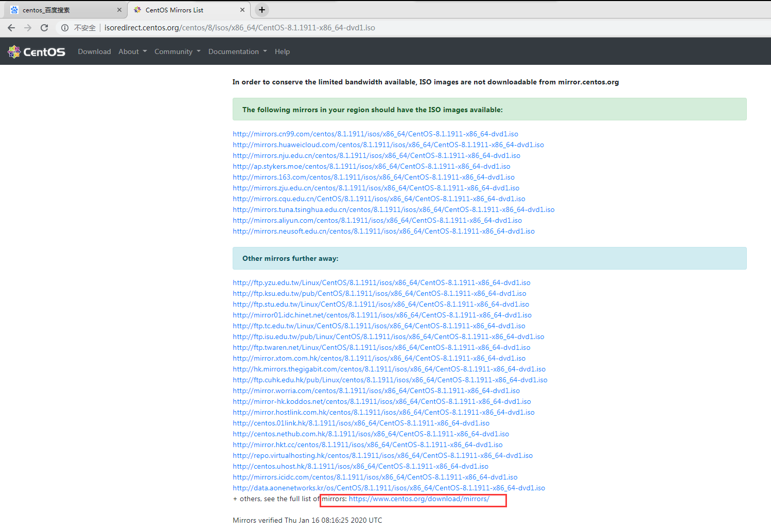Open the ftp.twaren.net ISO link
This screenshot has width=771, height=532.
[x=381, y=347]
